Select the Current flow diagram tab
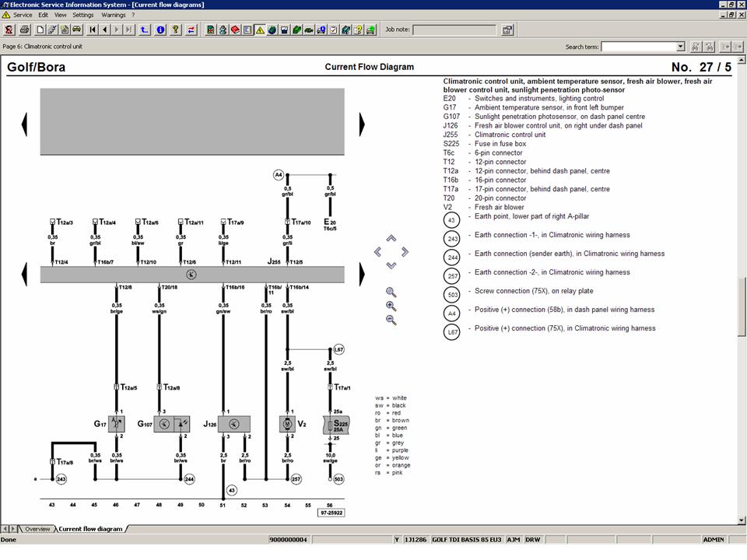 click(x=90, y=529)
